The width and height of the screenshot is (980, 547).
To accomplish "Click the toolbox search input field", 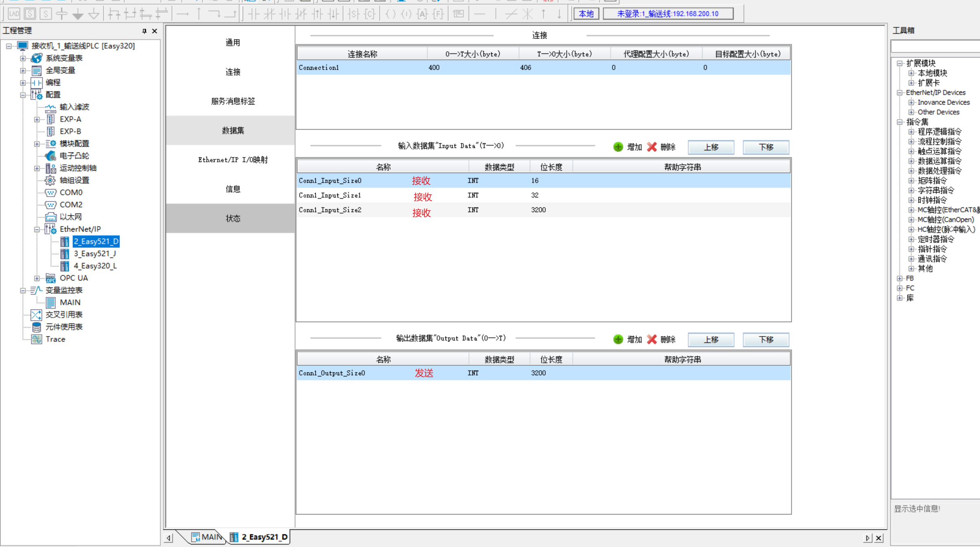I will point(934,47).
